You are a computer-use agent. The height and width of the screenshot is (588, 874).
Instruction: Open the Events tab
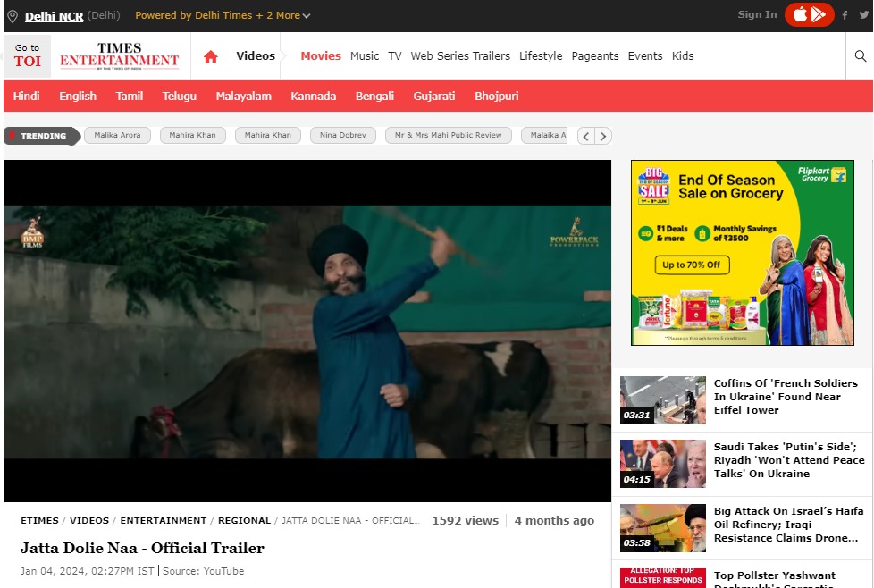[645, 55]
